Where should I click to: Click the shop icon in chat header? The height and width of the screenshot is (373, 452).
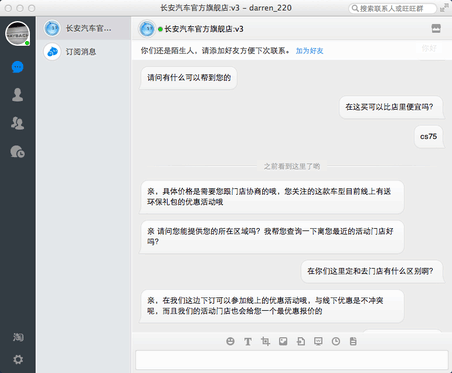click(x=436, y=28)
